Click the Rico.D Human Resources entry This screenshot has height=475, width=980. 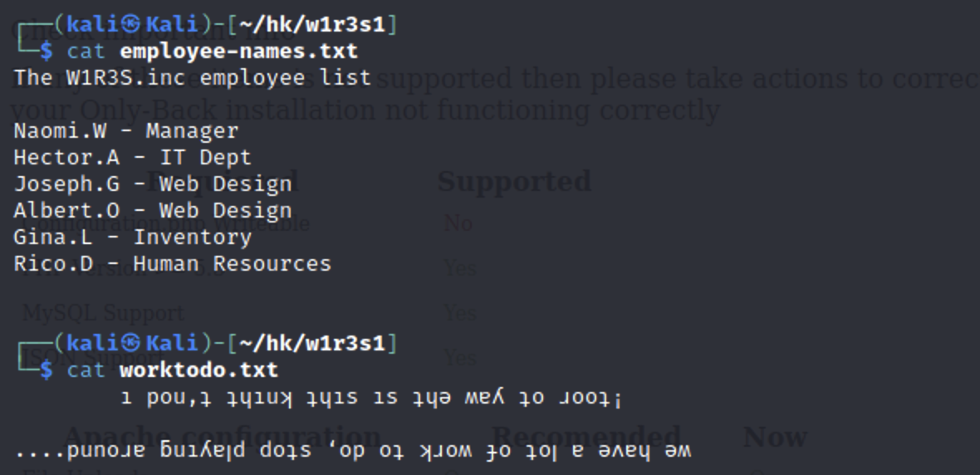coord(172,264)
